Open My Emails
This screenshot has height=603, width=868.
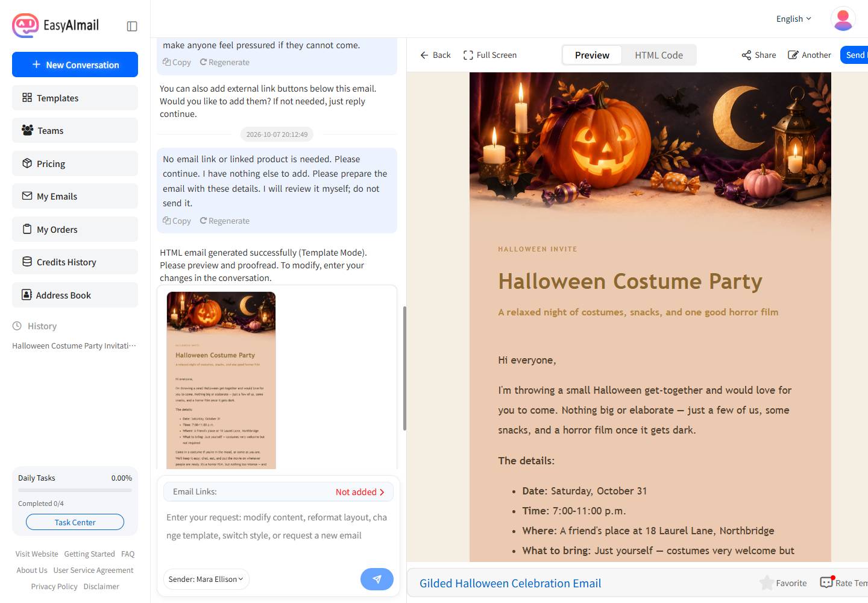(75, 196)
